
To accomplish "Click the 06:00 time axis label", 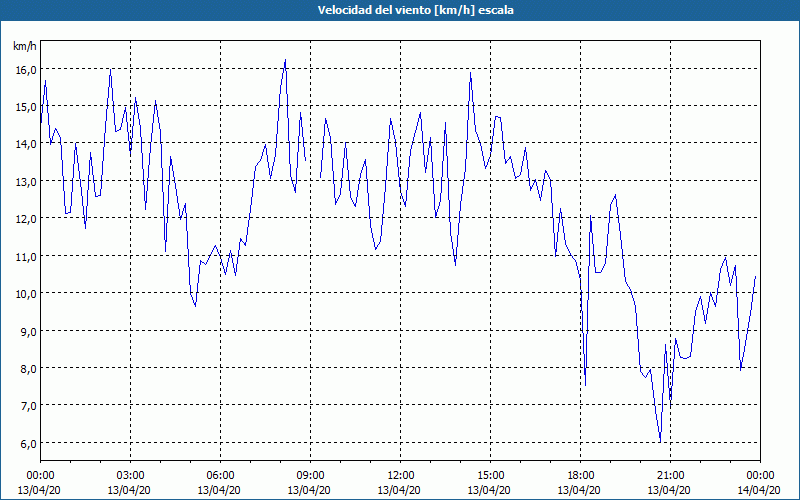I will 220,476.
